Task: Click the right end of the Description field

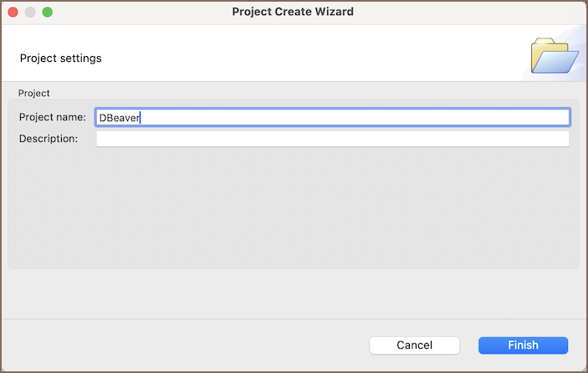Action: (562, 139)
